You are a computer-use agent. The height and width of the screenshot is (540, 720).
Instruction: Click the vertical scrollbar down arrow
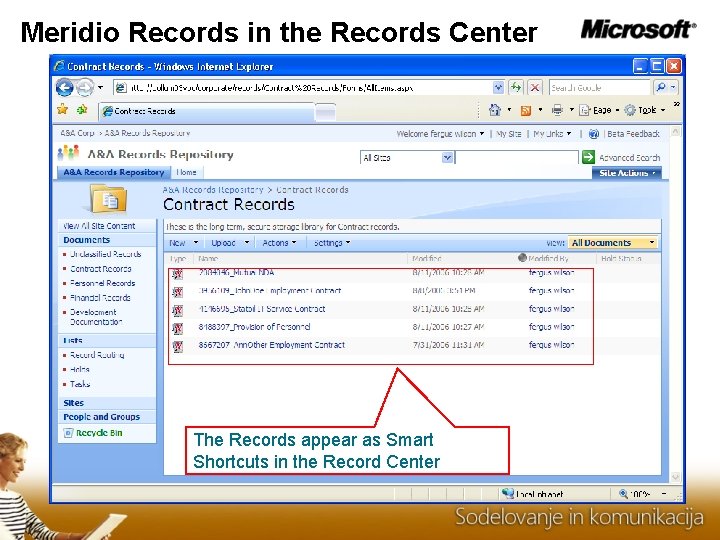coord(675,477)
